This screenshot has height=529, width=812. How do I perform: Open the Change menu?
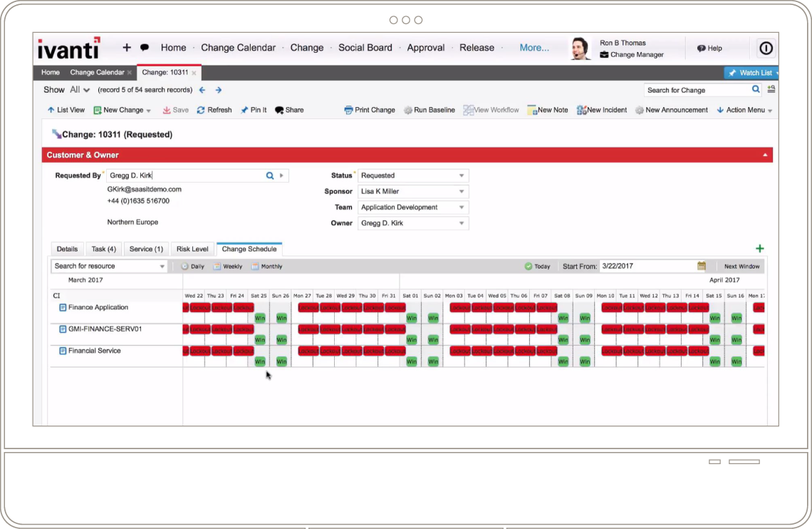[306, 48]
